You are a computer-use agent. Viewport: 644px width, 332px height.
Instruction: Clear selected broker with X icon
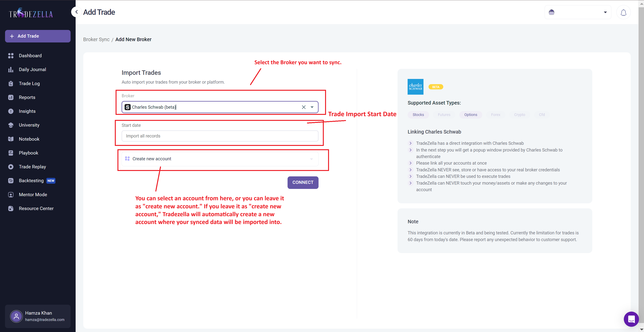(x=303, y=107)
